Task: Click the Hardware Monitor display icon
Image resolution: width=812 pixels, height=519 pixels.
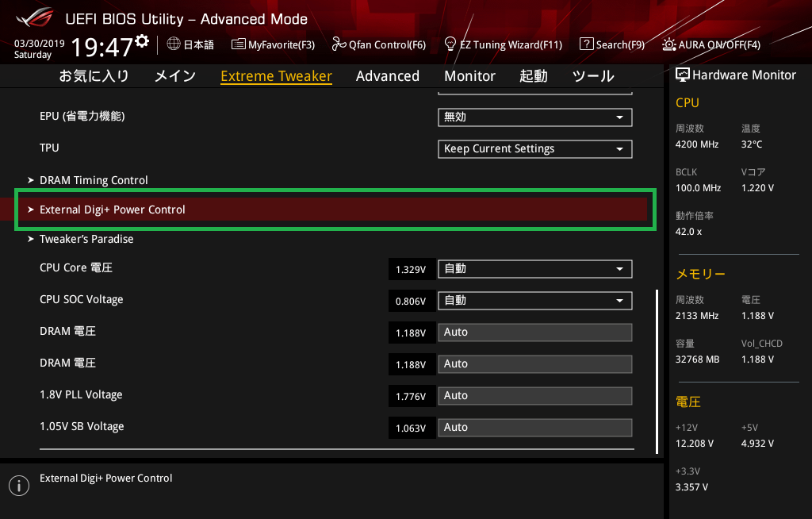Action: (683, 75)
